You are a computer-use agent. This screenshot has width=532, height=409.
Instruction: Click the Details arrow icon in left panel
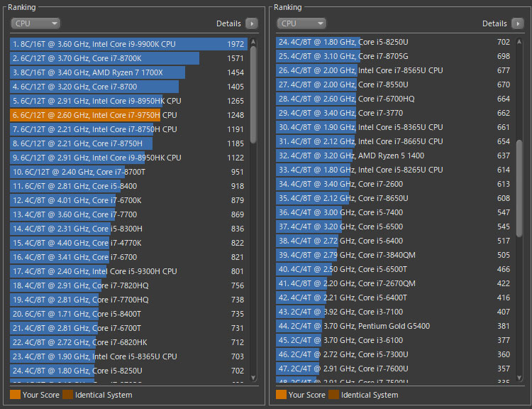pos(251,23)
